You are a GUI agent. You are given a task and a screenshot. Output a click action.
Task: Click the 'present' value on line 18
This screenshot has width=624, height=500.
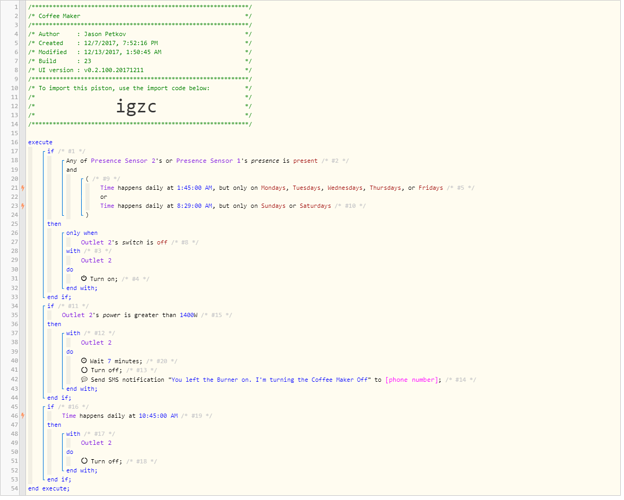[305, 161]
